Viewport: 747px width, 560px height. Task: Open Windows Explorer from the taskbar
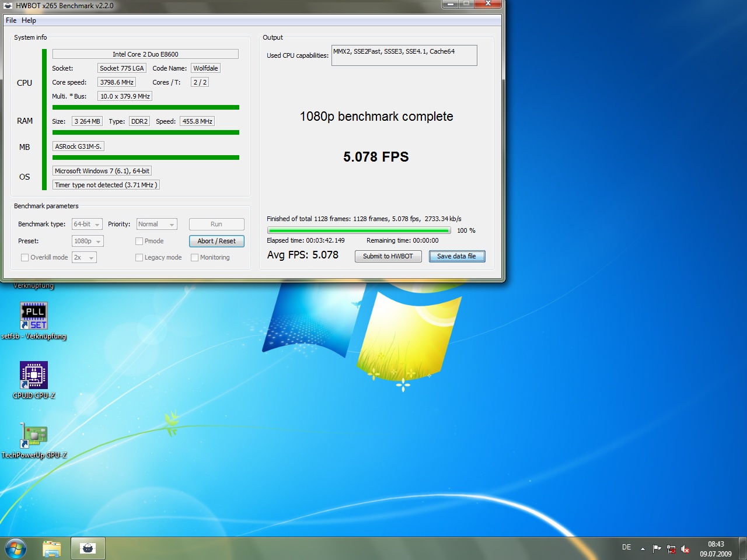(x=52, y=548)
